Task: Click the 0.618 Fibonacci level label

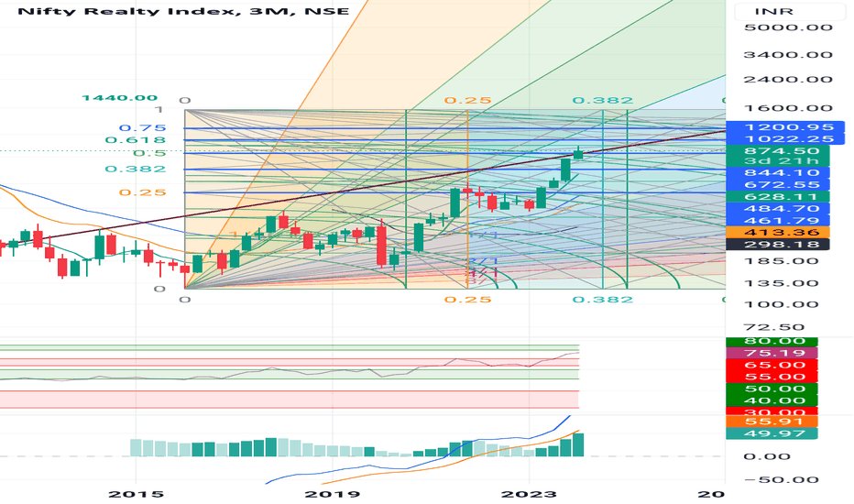Action: click(x=135, y=140)
